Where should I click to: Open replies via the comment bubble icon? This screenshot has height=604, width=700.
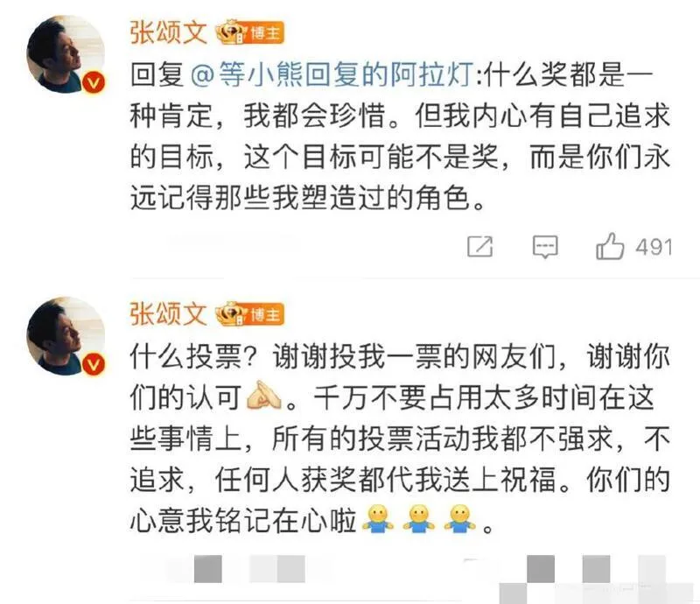[545, 247]
